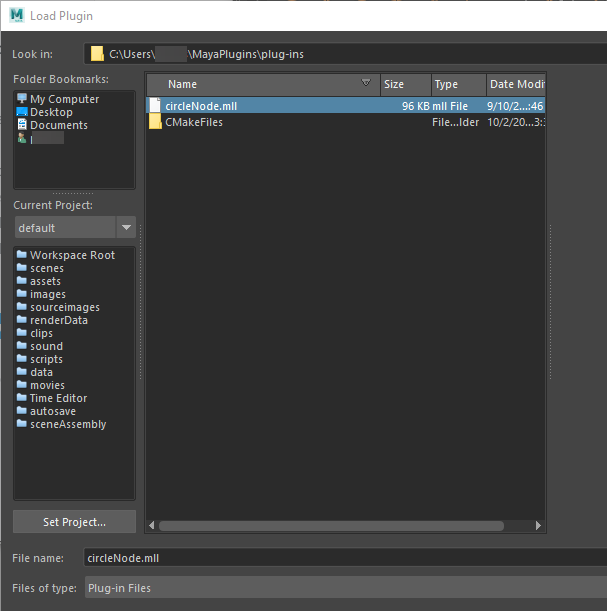Select the sceneAssembly project folder
607x611 pixels.
pyautogui.click(x=68, y=424)
